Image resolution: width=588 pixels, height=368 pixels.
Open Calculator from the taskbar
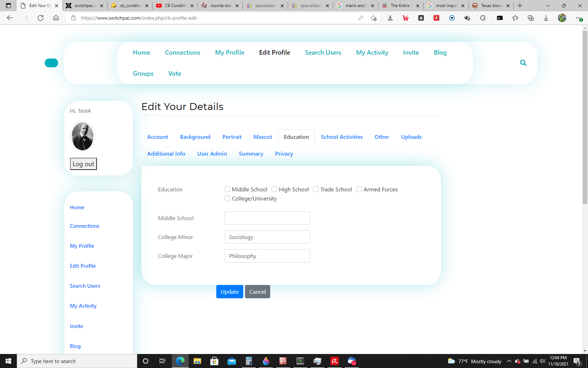pyautogui.click(x=249, y=361)
